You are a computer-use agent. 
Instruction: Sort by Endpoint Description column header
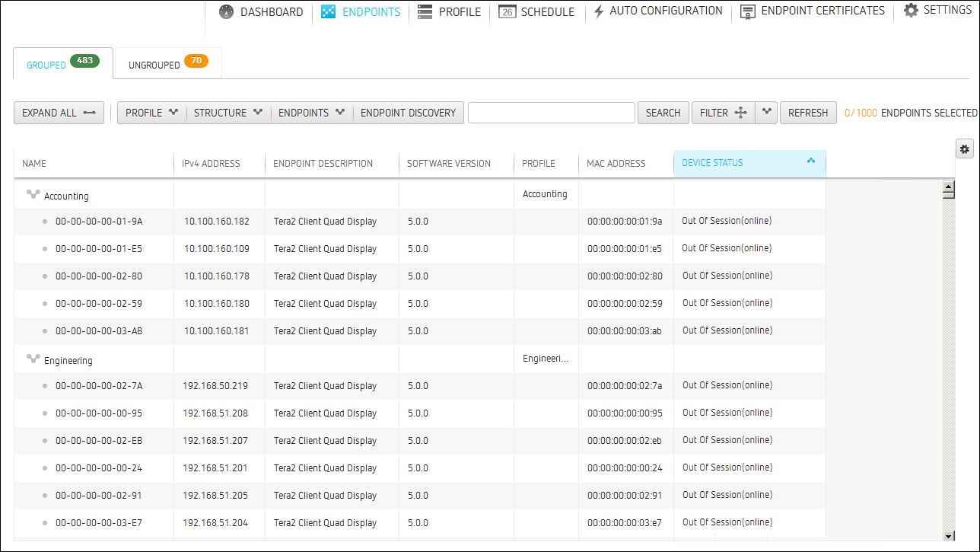coord(332,163)
